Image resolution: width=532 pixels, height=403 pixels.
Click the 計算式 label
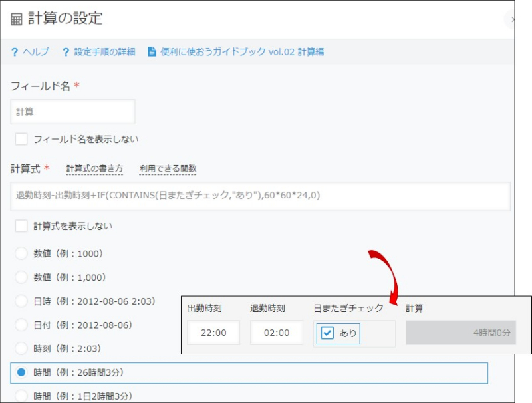point(25,169)
